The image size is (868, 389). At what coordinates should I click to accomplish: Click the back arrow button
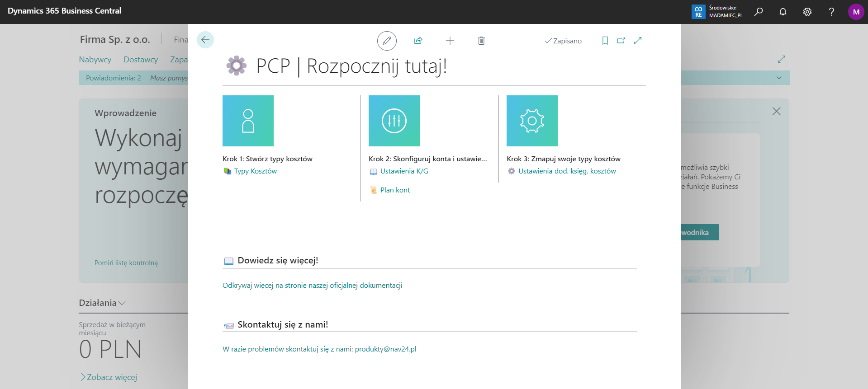(205, 40)
